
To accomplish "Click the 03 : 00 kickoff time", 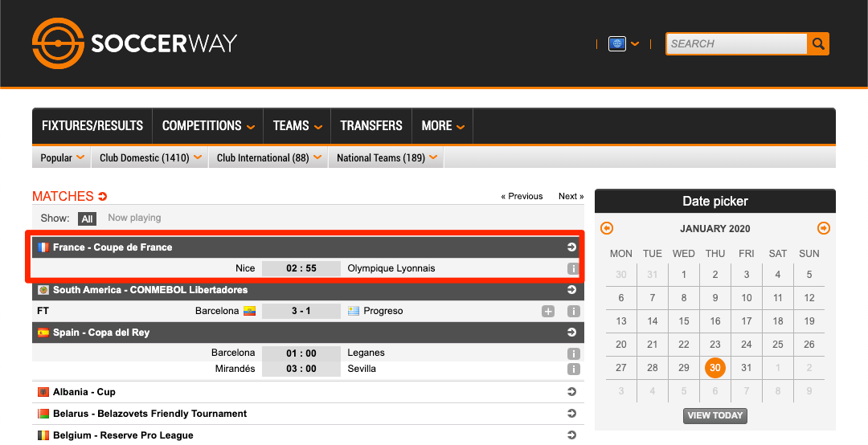I will point(301,369).
